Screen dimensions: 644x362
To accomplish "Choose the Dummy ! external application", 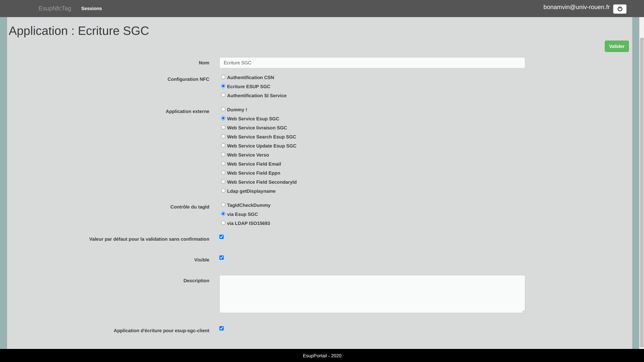I will (x=223, y=109).
